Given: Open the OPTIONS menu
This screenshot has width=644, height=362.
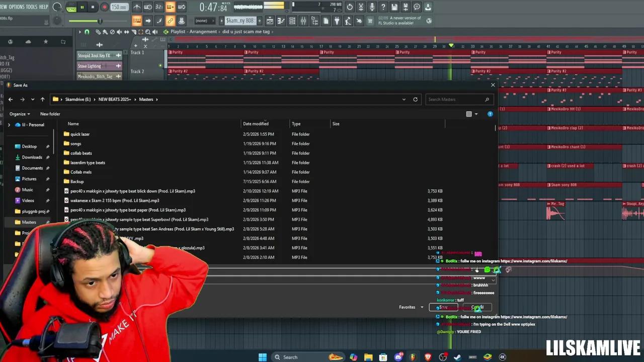Looking at the screenshot, I should click(17, 7).
